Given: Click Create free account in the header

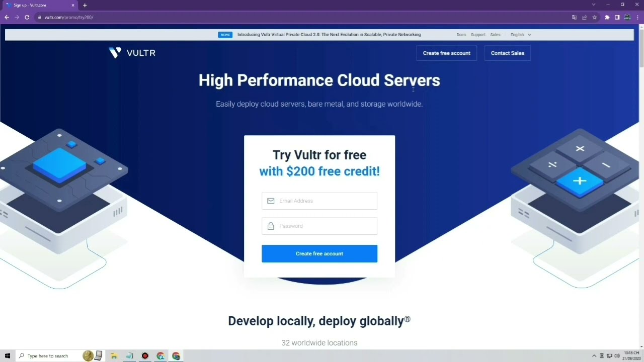Looking at the screenshot, I should tap(446, 53).
